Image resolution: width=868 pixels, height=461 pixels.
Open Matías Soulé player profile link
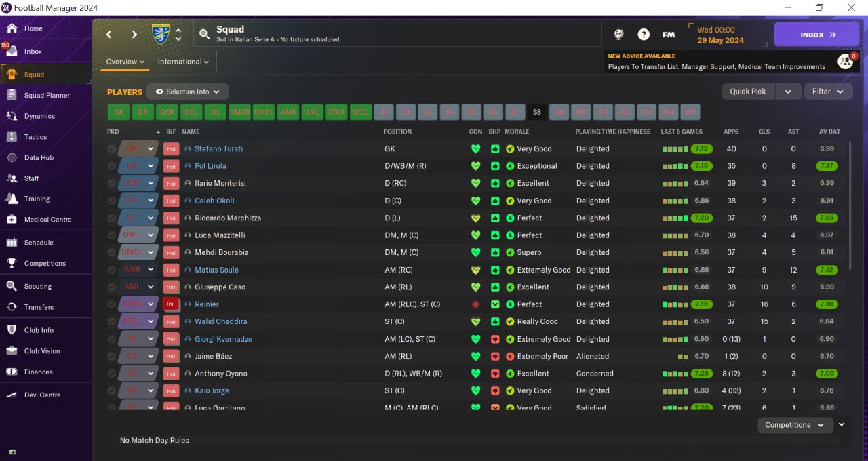(x=216, y=270)
